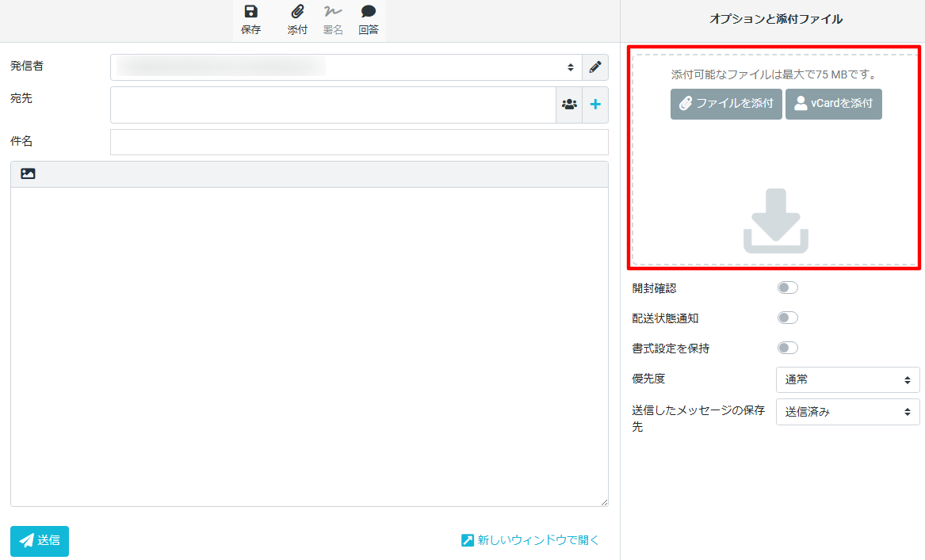Open the contacts group icon beside 宛先
This screenshot has height=560, width=925.
569,105
